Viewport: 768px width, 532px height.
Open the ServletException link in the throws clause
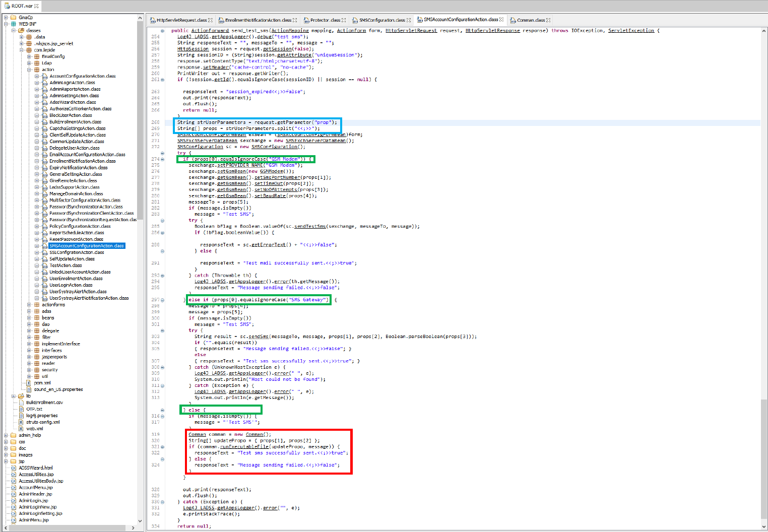[631, 30]
